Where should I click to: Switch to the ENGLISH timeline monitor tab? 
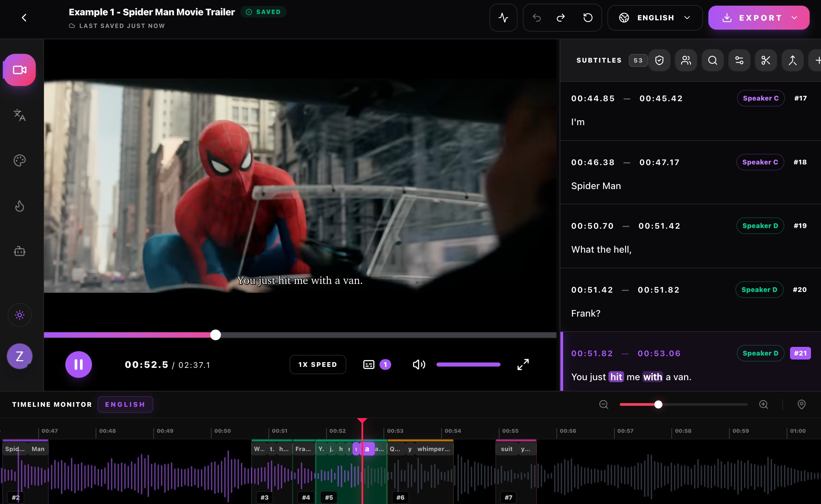click(125, 404)
